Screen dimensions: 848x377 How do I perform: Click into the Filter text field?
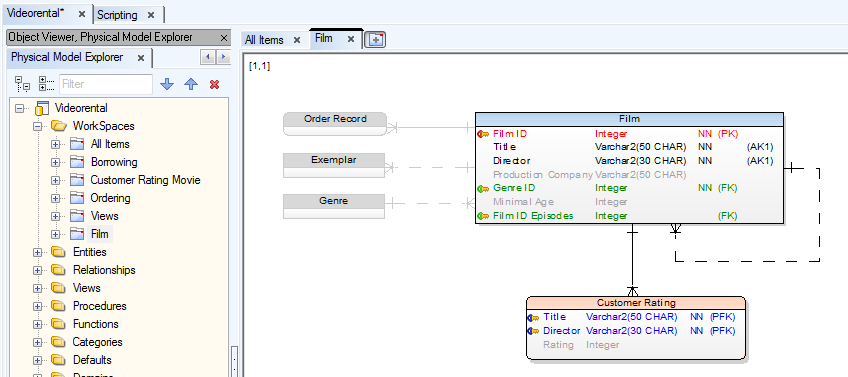click(105, 84)
